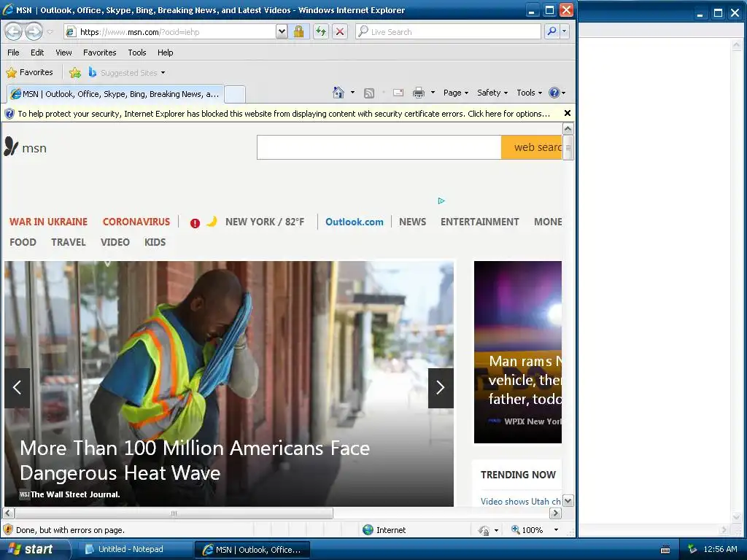Open Outlook.com link
747x560 pixels.
(354, 222)
